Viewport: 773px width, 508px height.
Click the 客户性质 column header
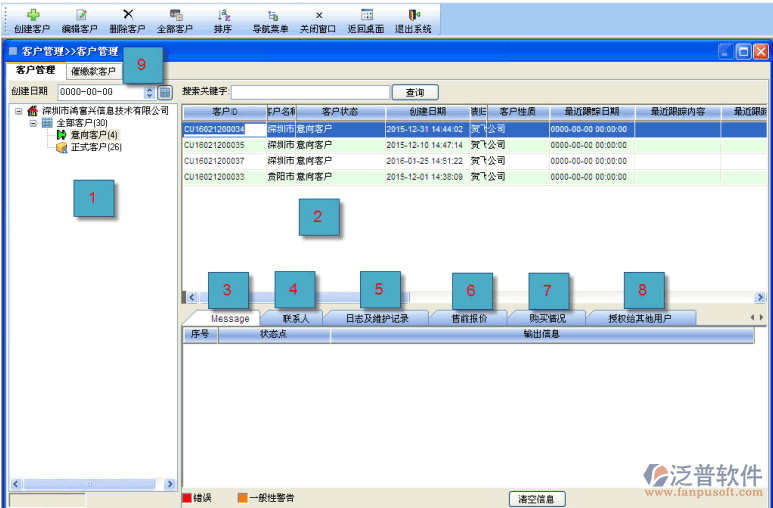pyautogui.click(x=518, y=112)
